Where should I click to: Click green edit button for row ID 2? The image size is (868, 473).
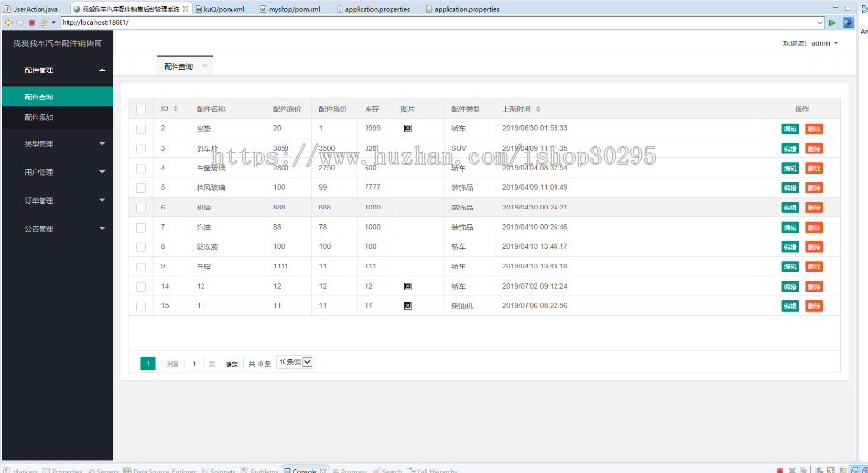pyautogui.click(x=790, y=129)
